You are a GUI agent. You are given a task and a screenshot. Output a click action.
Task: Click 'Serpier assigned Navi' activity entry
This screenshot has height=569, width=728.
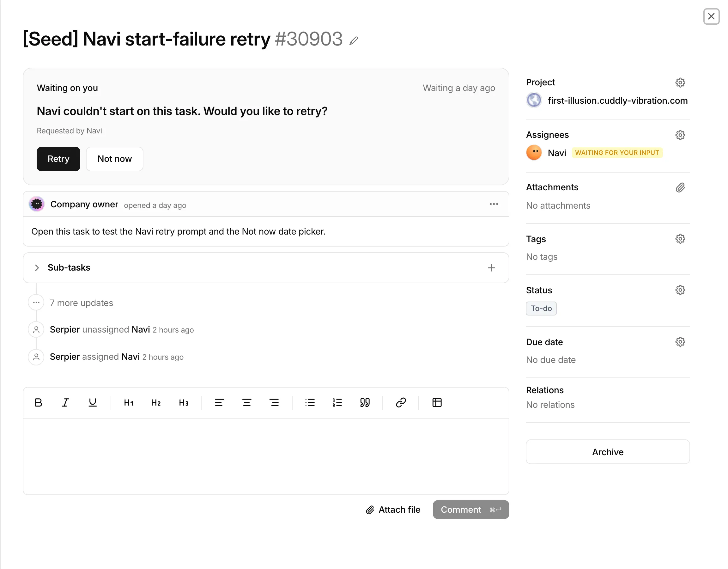click(x=117, y=357)
